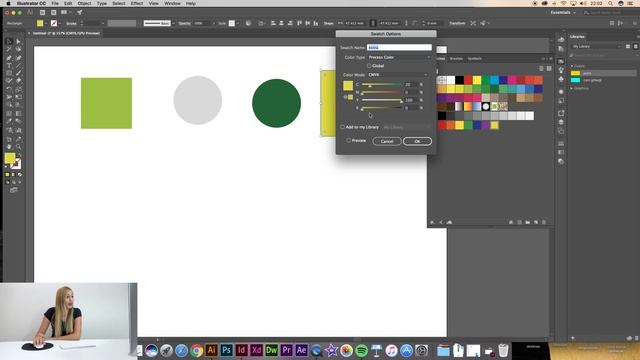The height and width of the screenshot is (360, 640).
Task: Click OK in Swatch Options
Action: 417,141
